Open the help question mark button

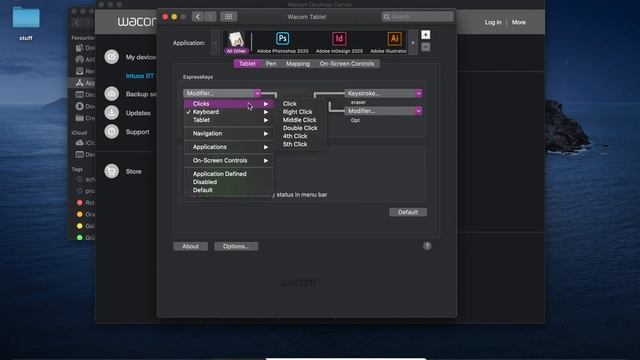click(427, 246)
